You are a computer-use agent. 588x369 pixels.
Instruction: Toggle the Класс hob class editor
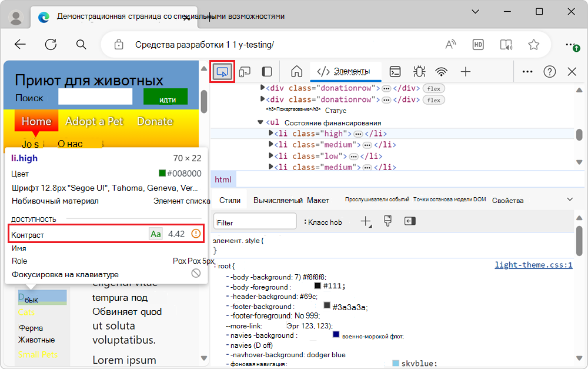323,222
